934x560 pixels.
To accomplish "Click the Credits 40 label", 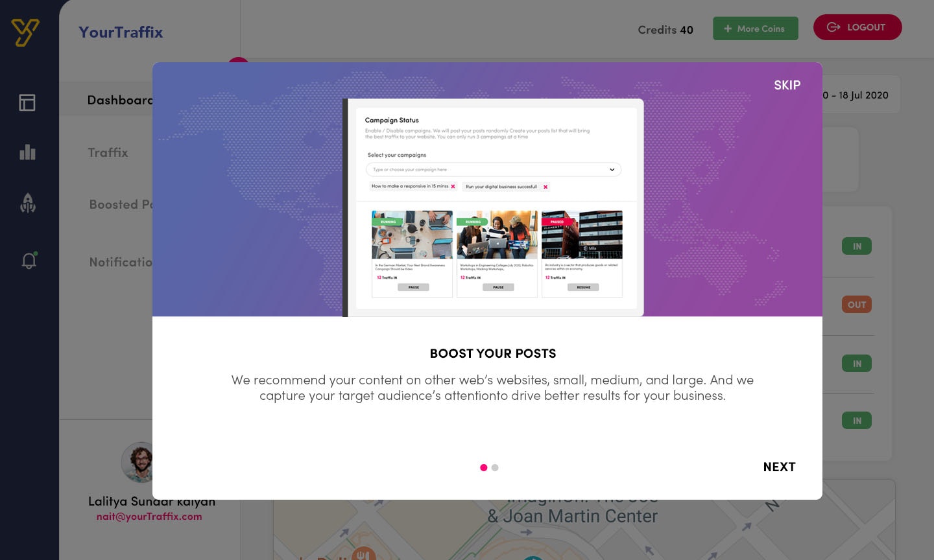I will (665, 30).
